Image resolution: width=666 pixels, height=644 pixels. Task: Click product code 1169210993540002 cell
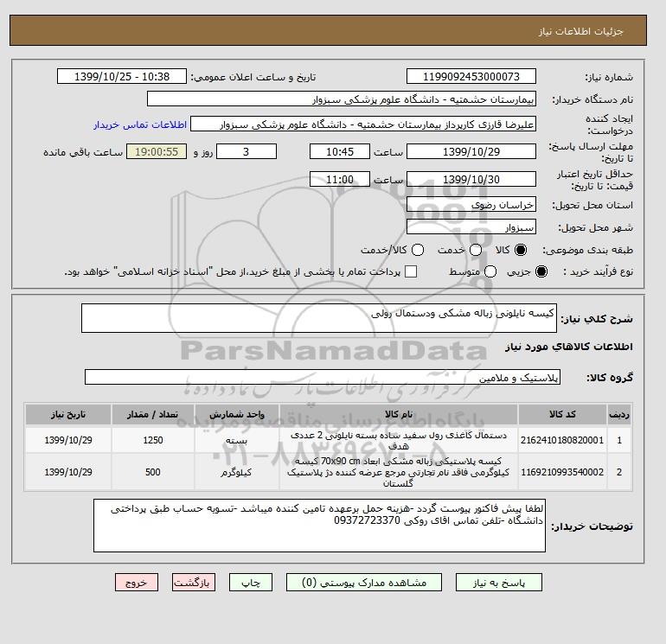tap(562, 472)
